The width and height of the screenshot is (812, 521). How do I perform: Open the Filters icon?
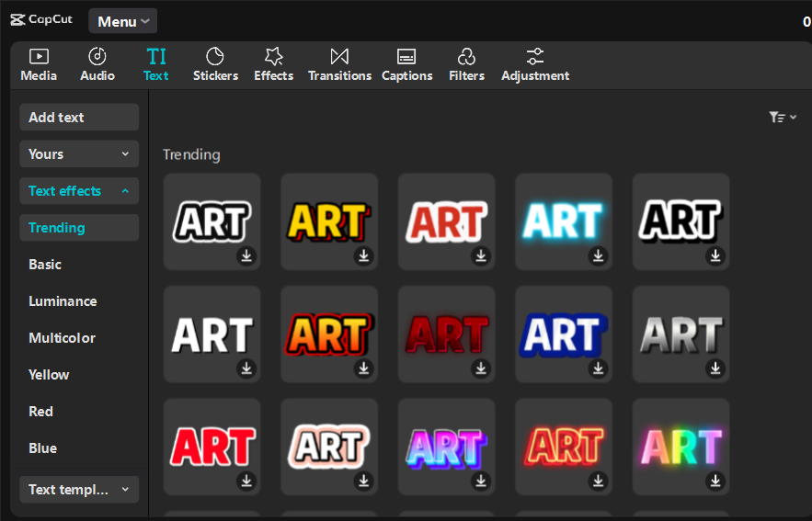466,57
